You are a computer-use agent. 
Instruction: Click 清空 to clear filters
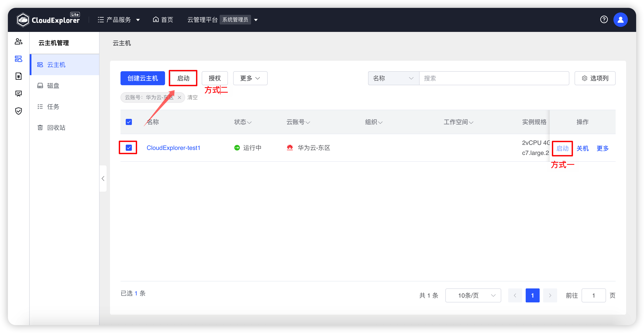click(193, 98)
